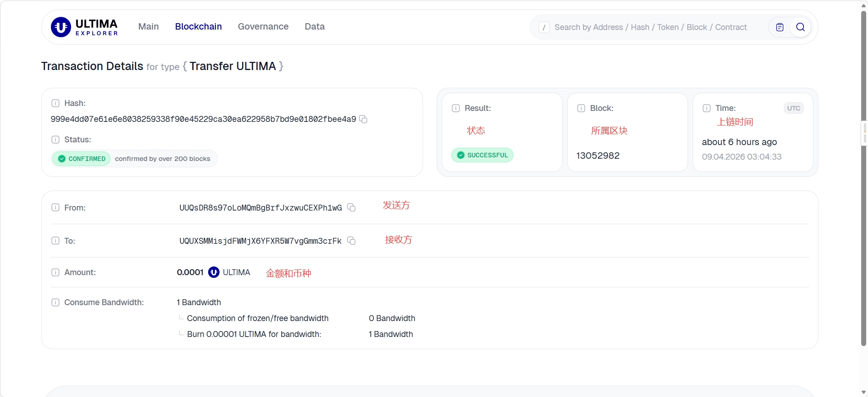Click info icon beside From label

(x=55, y=207)
